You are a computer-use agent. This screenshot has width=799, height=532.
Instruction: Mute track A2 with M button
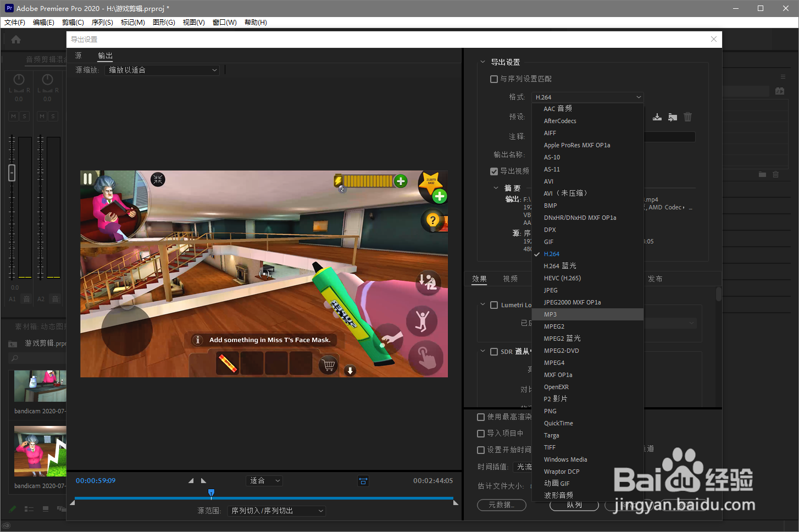point(42,116)
